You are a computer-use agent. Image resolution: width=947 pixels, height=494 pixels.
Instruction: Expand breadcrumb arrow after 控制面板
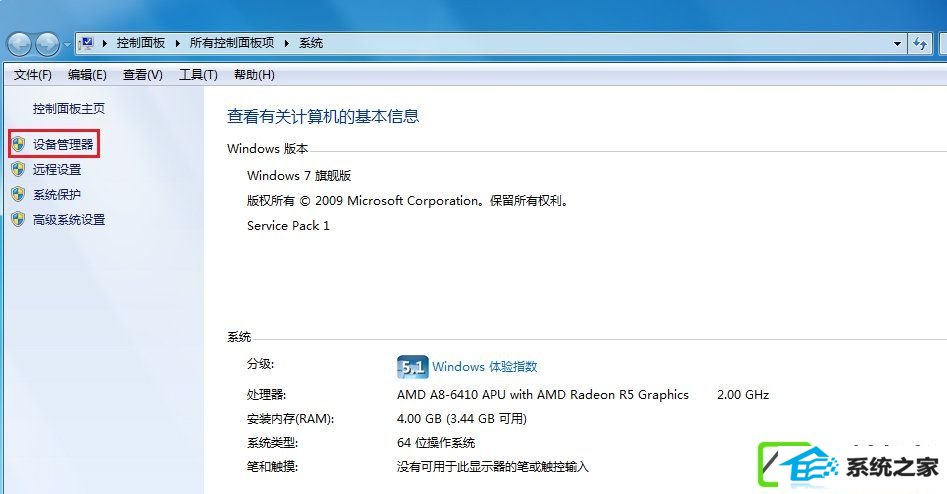(178, 43)
